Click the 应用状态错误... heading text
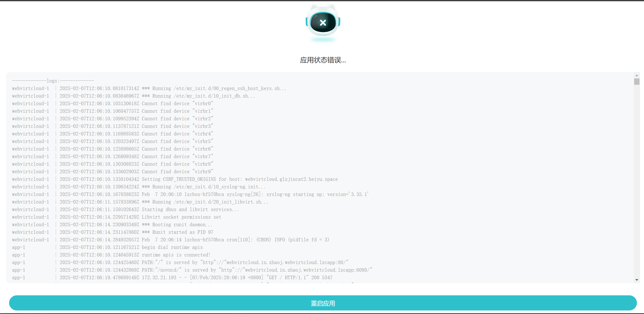644x314 pixels. coord(323,60)
